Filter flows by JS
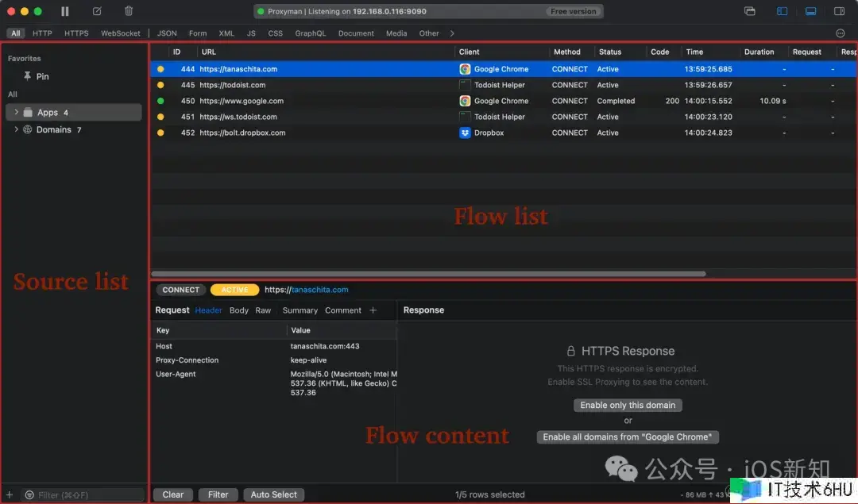This screenshot has height=504, width=858. tap(251, 33)
